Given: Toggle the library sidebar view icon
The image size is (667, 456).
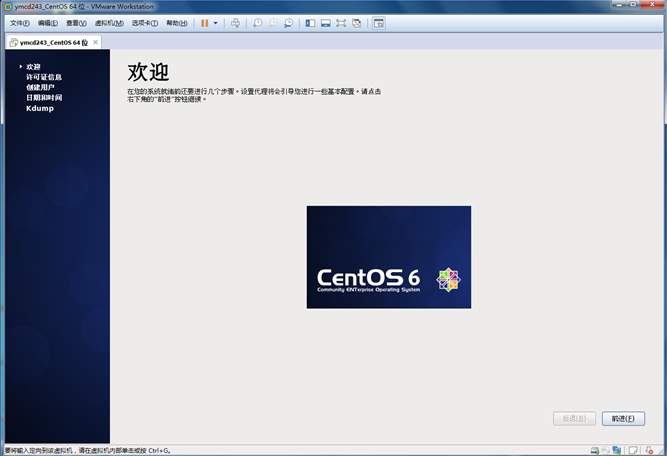Looking at the screenshot, I should pyautogui.click(x=310, y=23).
